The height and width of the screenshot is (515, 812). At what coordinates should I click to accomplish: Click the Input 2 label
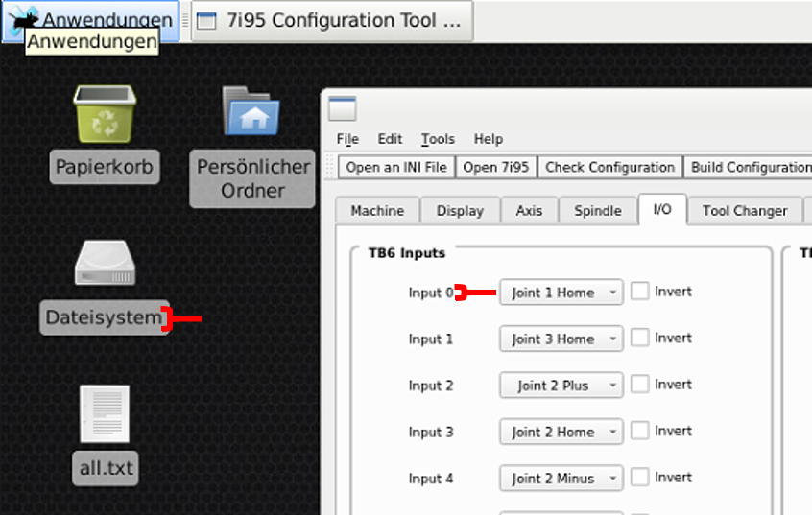tap(431, 386)
